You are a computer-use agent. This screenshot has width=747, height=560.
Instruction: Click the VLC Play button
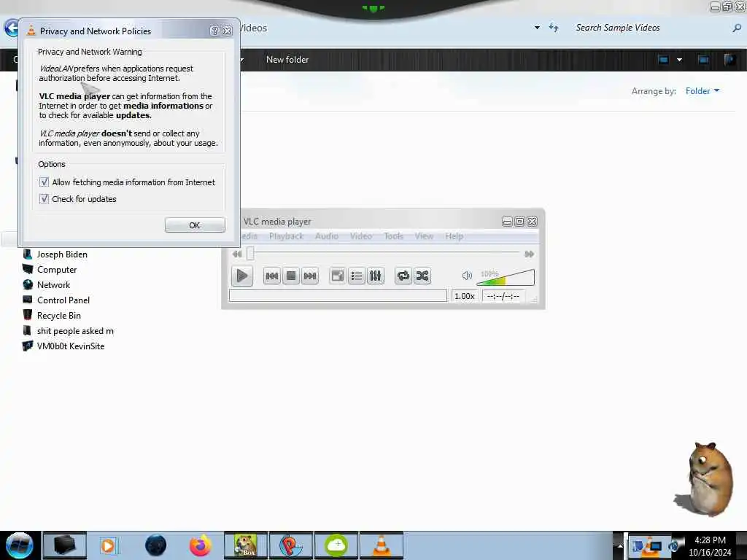coord(241,276)
